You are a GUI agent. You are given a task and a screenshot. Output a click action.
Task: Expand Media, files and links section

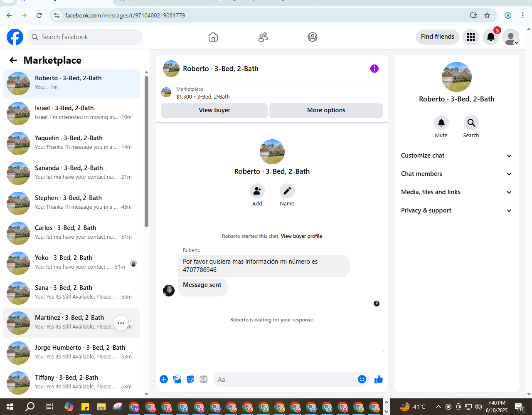coord(456,192)
